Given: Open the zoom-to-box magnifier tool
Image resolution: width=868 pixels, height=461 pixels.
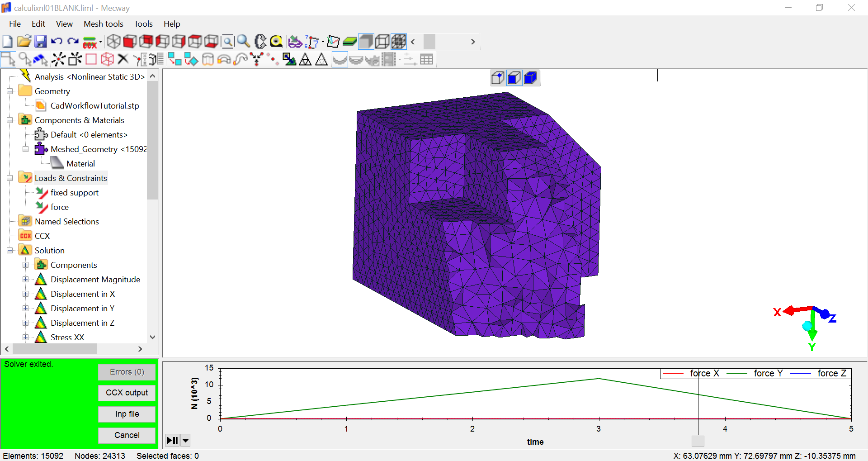Looking at the screenshot, I should (227, 42).
